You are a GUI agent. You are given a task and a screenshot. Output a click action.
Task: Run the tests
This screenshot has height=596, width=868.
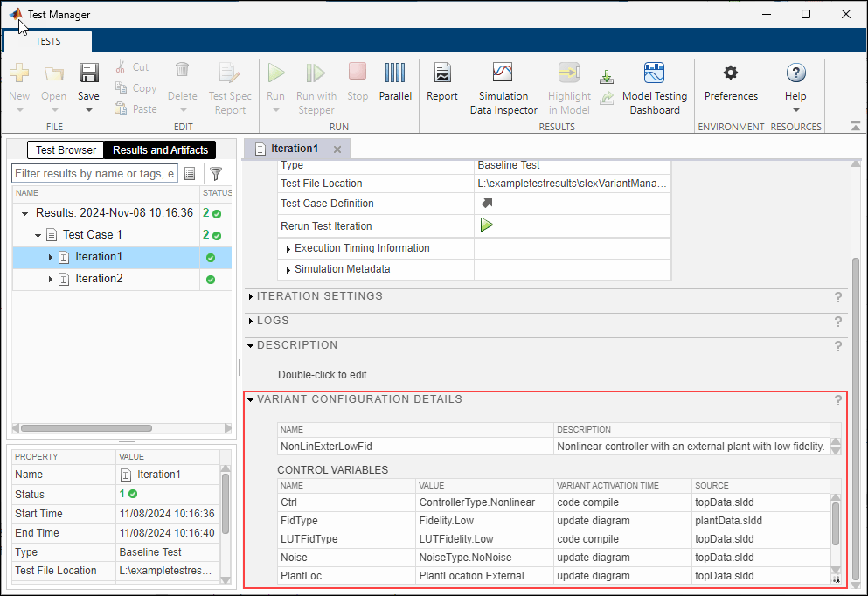click(275, 73)
